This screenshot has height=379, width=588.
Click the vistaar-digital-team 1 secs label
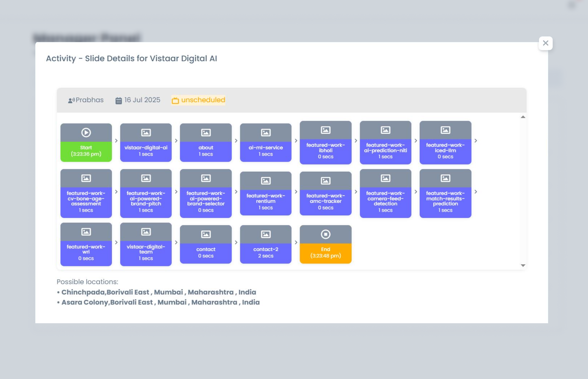click(x=146, y=253)
